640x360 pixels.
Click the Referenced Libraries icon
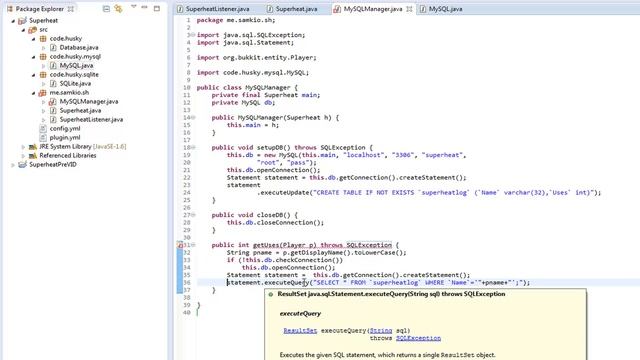33,156
